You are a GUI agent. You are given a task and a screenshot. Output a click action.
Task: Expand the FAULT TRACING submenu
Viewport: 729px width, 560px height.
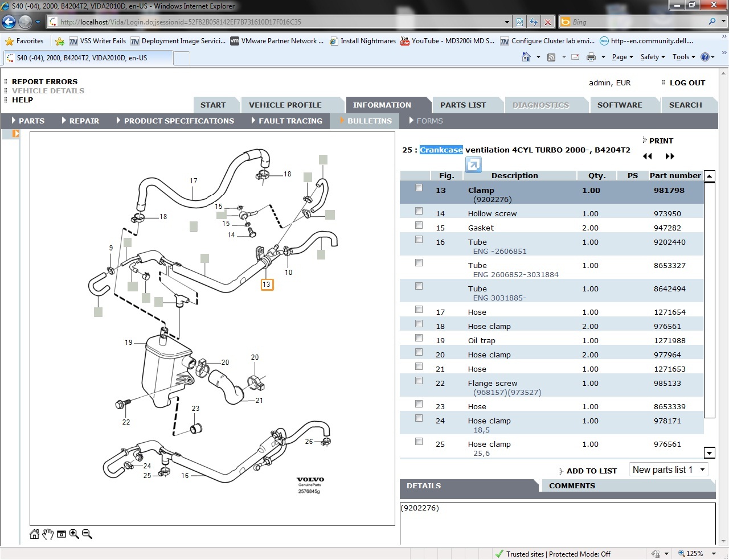point(286,121)
